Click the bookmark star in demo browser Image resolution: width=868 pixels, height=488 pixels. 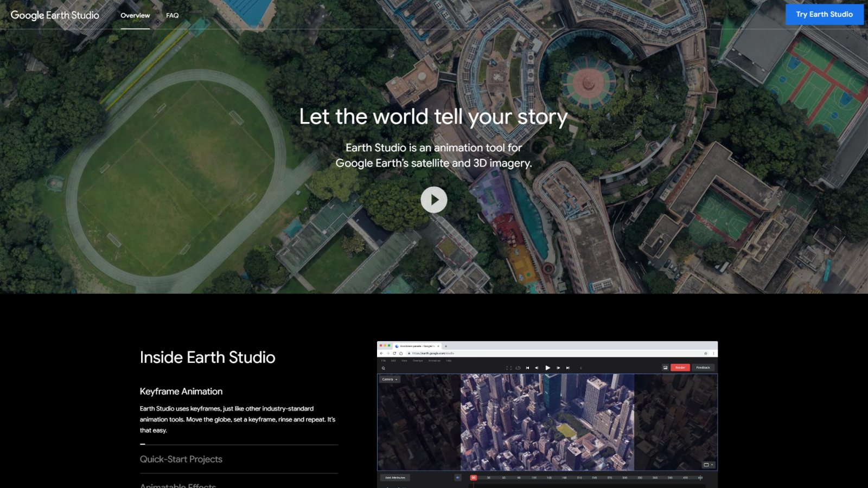(x=706, y=353)
